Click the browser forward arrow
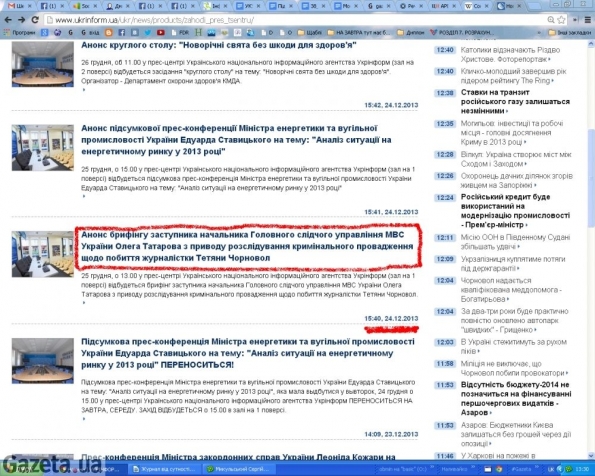 [x=22, y=20]
